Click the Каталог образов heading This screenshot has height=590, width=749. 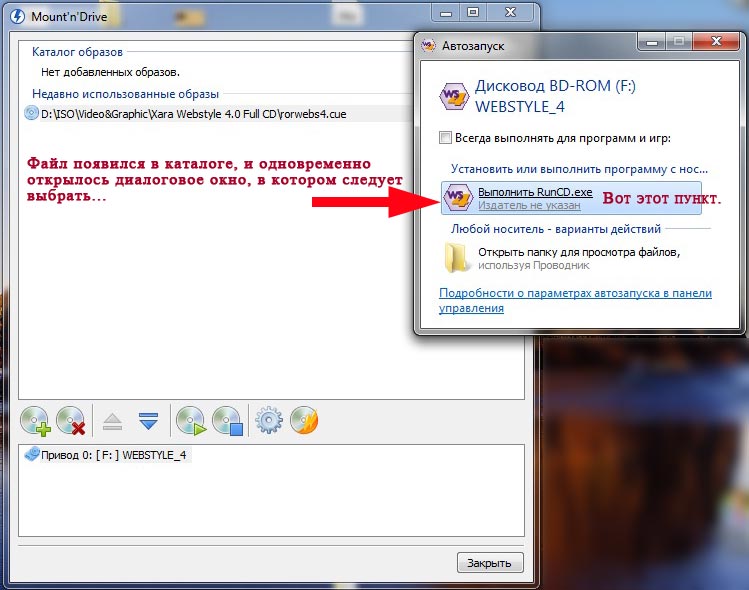coord(77,52)
